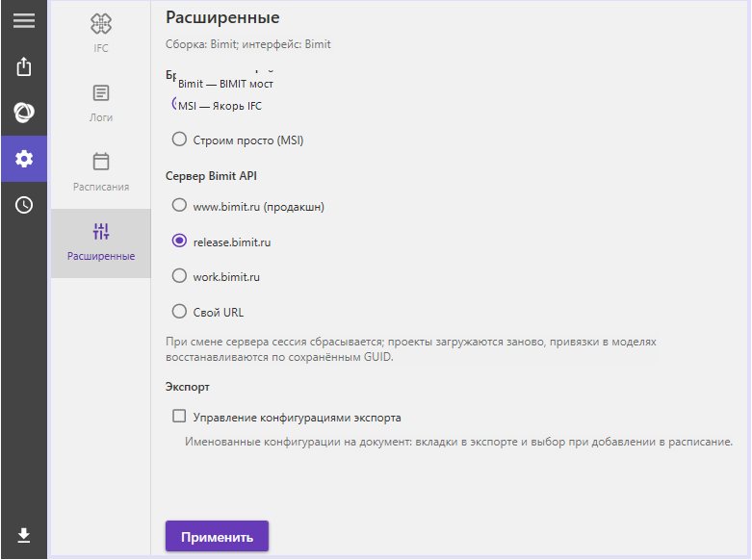Viewport: 752px width, 560px height.
Task: Open the Расписания tab
Action: tap(101, 172)
